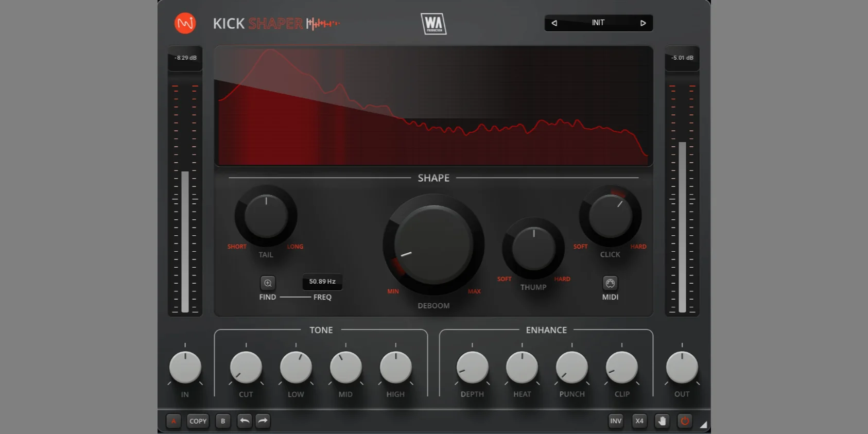Click the W.A. Production logo
Viewport: 868px width, 434px height.
433,24
